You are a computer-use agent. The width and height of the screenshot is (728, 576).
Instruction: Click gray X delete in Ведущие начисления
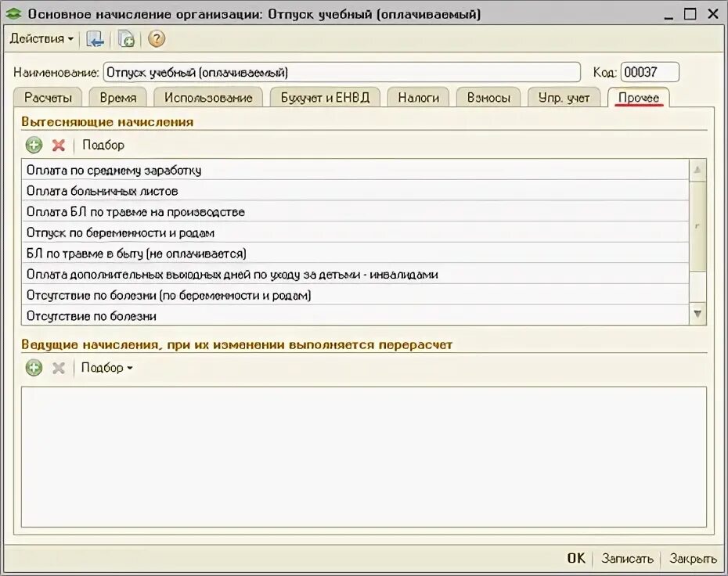click(x=59, y=368)
